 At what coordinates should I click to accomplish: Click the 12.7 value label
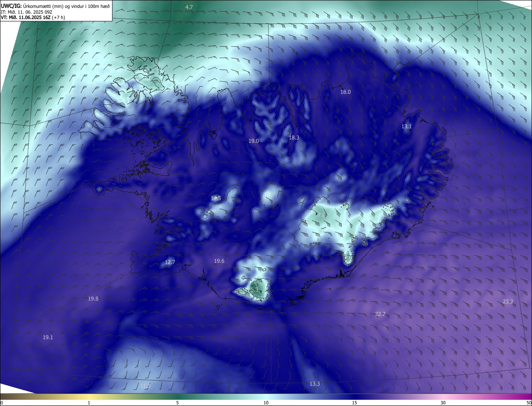tap(170, 262)
